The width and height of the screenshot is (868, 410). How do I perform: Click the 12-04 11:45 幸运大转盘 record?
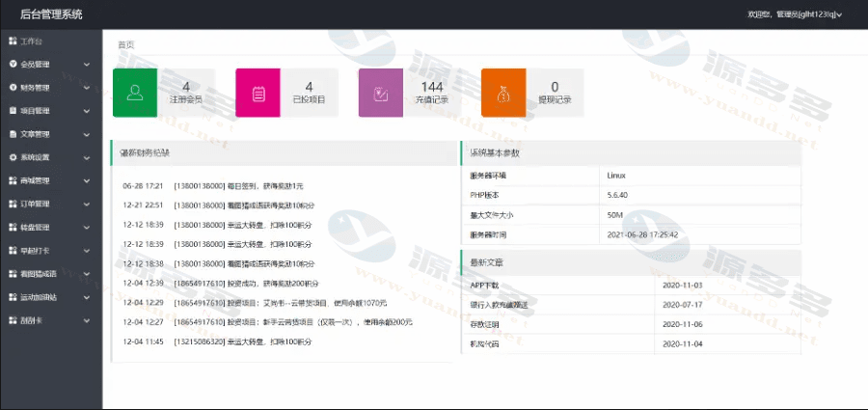click(x=217, y=342)
